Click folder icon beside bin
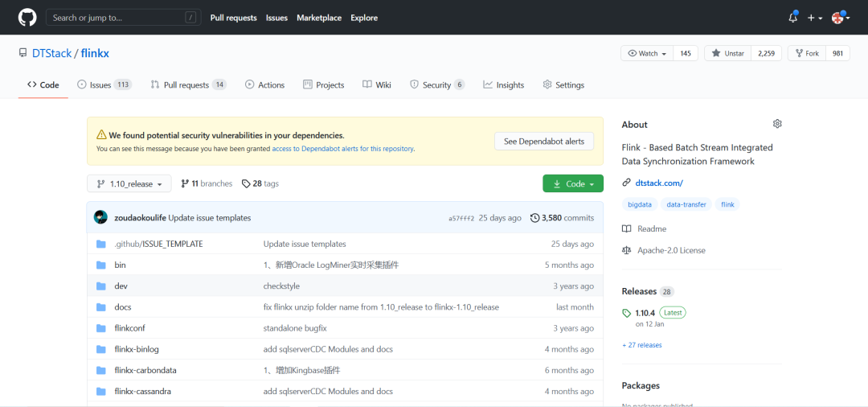 [x=100, y=265]
